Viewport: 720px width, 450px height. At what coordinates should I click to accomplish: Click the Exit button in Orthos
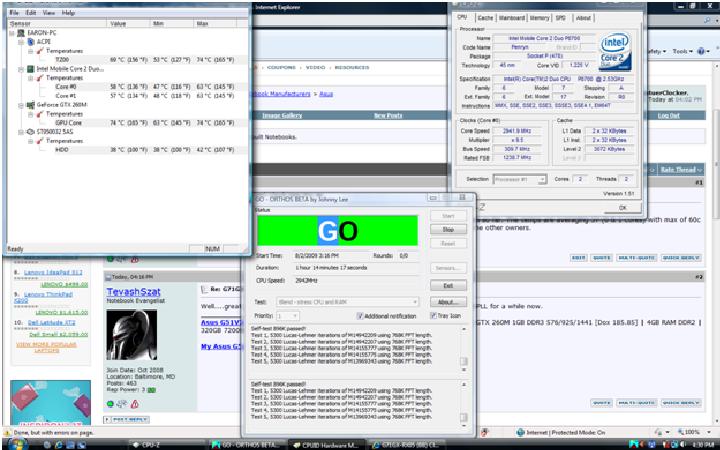pos(448,286)
